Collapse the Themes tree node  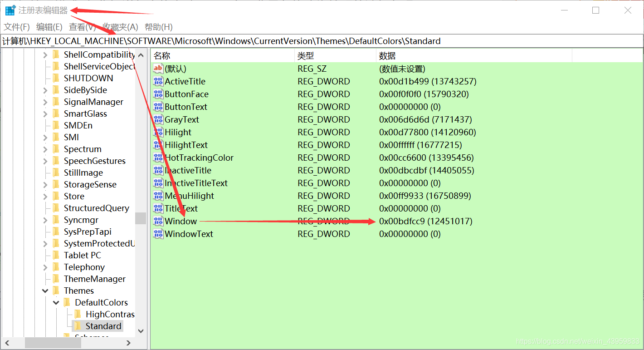[x=45, y=291]
